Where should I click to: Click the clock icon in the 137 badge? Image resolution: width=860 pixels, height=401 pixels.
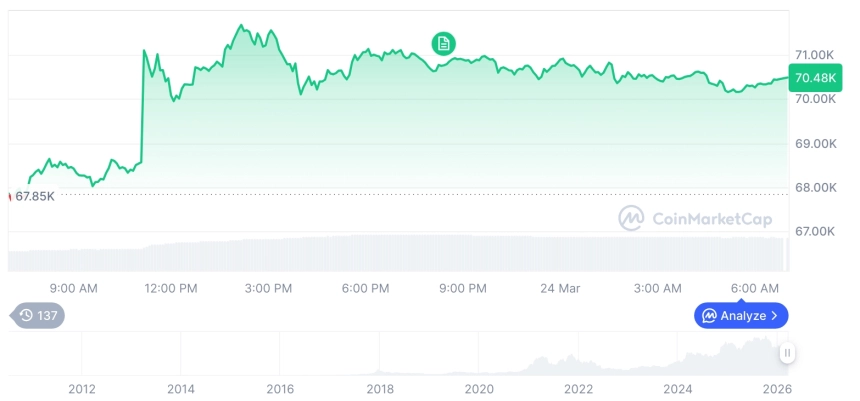(x=26, y=316)
